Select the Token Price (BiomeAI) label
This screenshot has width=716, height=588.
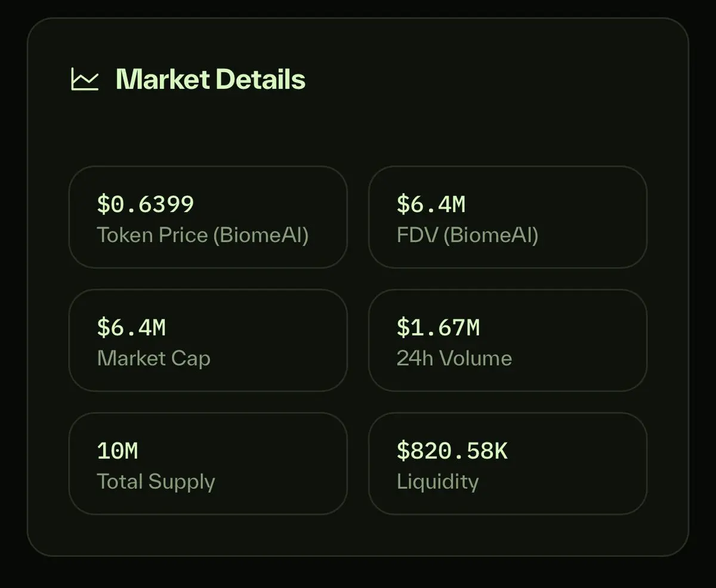203,235
